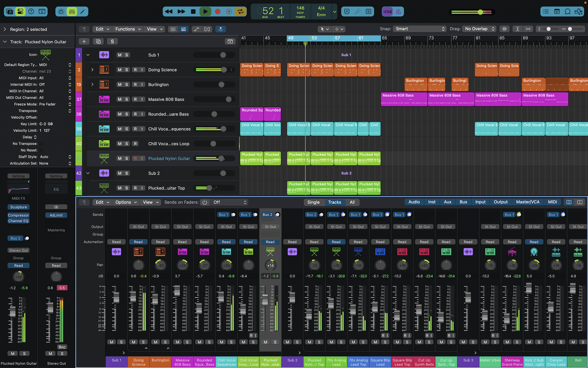The width and height of the screenshot is (588, 368).
Task: Toggle the Cycle loop button
Action: point(240,11)
